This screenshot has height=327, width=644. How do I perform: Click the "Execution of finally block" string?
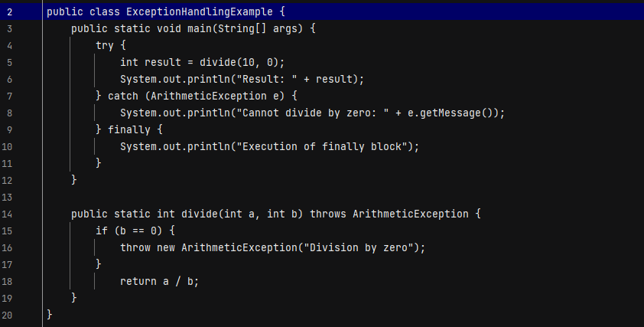tap(321, 147)
